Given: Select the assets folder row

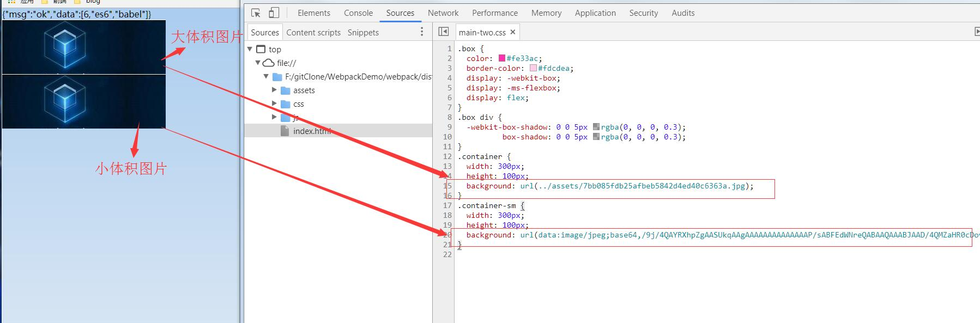Looking at the screenshot, I should [x=338, y=90].
